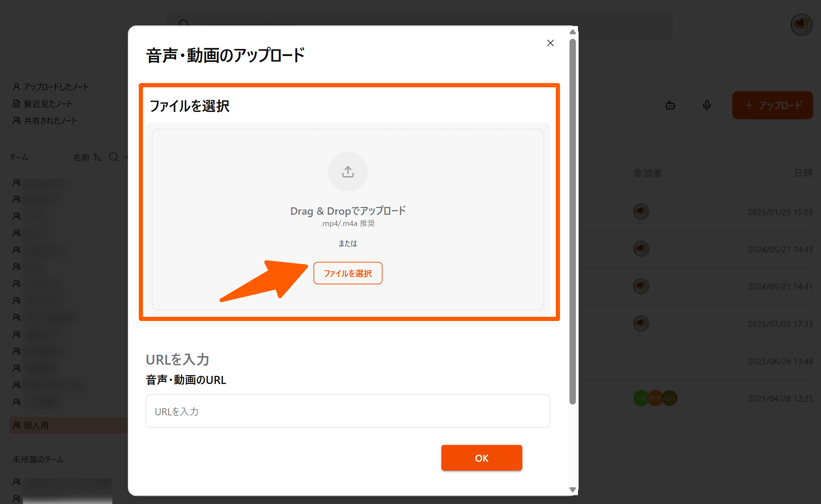Viewport: 821px width, 504px height.
Task: Toggle team sort order icon beside 名前
Action: (x=98, y=157)
